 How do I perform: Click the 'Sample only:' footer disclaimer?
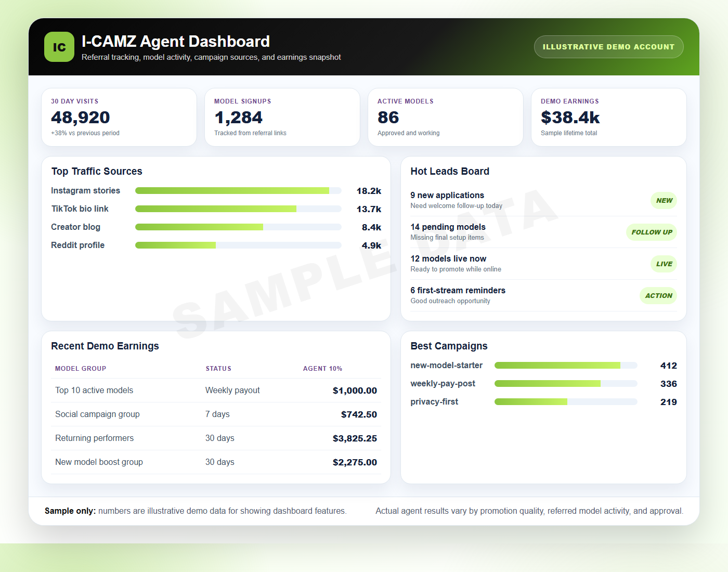point(70,511)
